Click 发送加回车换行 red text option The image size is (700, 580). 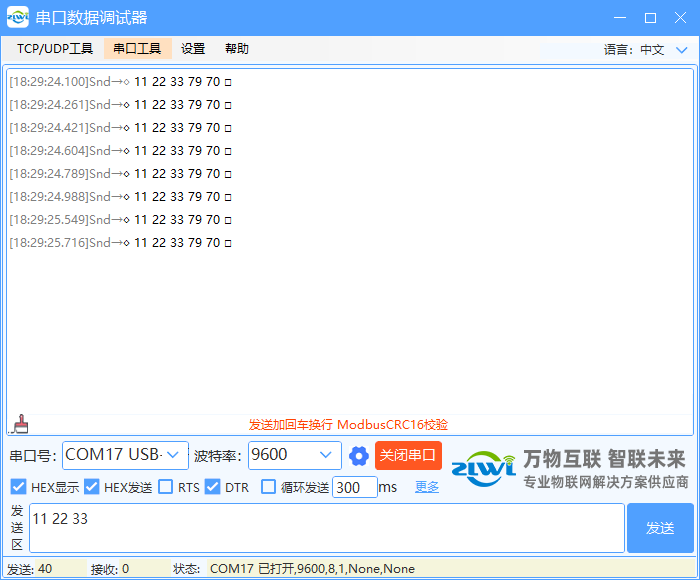click(291, 425)
